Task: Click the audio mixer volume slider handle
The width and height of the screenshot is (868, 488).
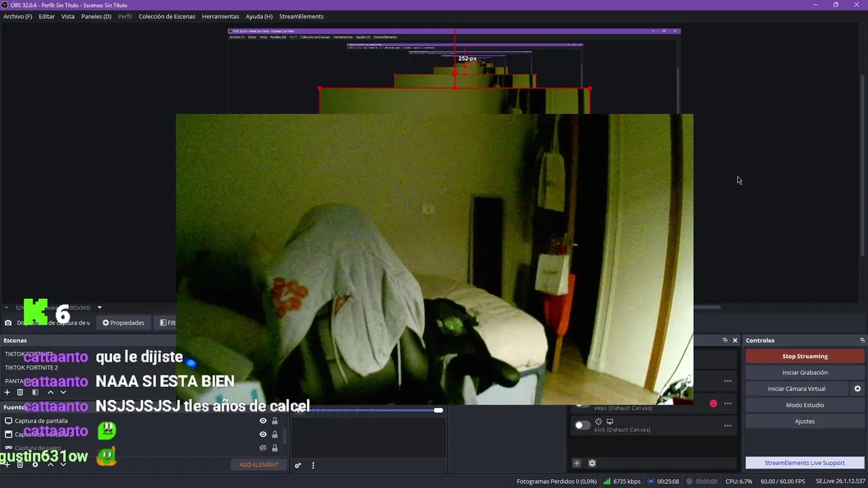Action: (438, 410)
